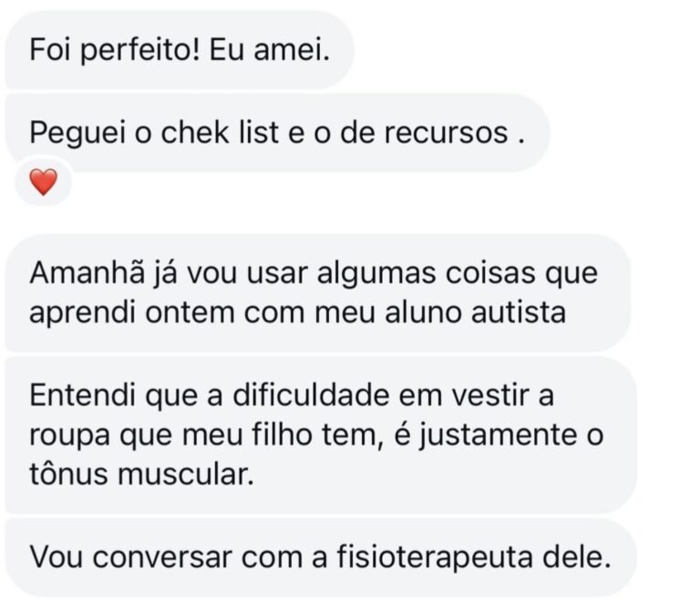Click the word "roupa"
This screenshot has width=700, height=612.
point(64,436)
